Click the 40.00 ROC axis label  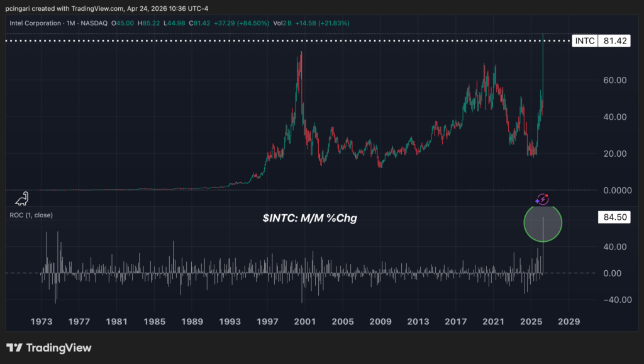pyautogui.click(x=615, y=247)
